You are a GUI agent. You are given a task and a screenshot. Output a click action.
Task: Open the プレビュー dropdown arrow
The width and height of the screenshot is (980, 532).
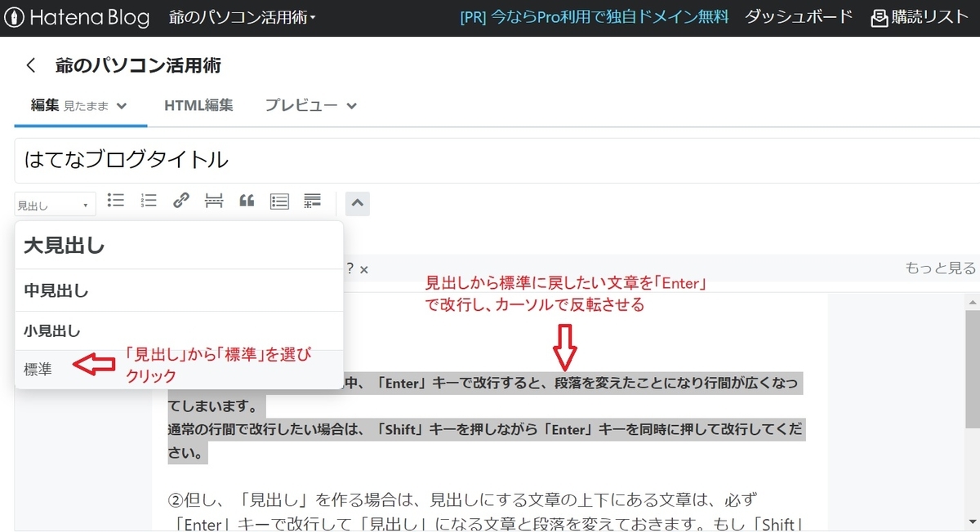350,105
